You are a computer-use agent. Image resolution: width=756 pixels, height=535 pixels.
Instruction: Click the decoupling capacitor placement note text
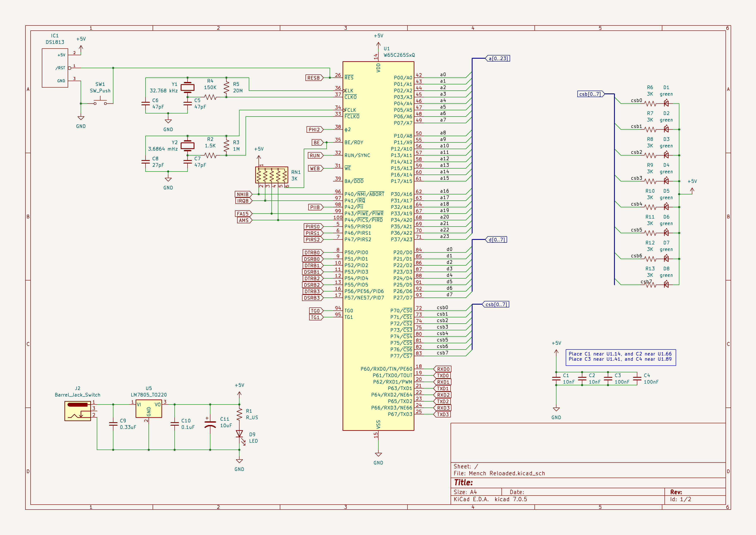620,357
